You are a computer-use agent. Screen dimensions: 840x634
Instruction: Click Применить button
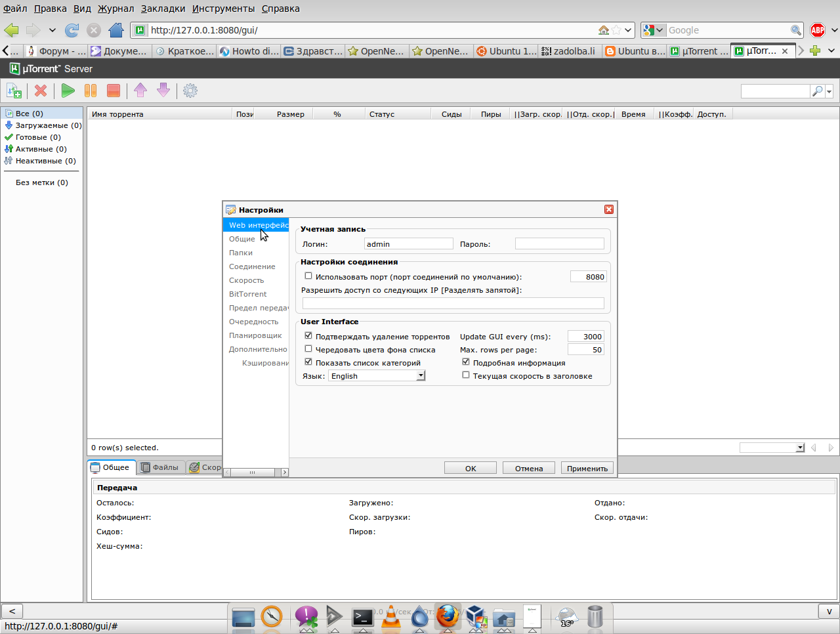(x=587, y=468)
